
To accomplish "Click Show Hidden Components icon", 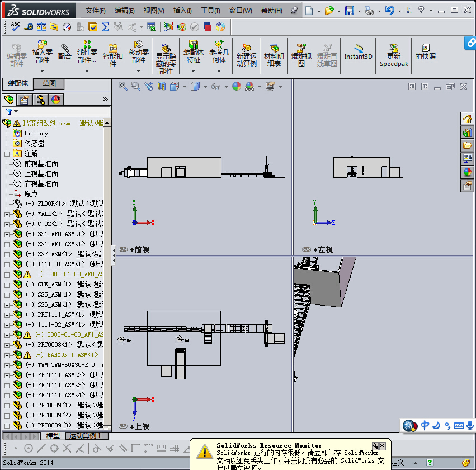I will coord(166,59).
